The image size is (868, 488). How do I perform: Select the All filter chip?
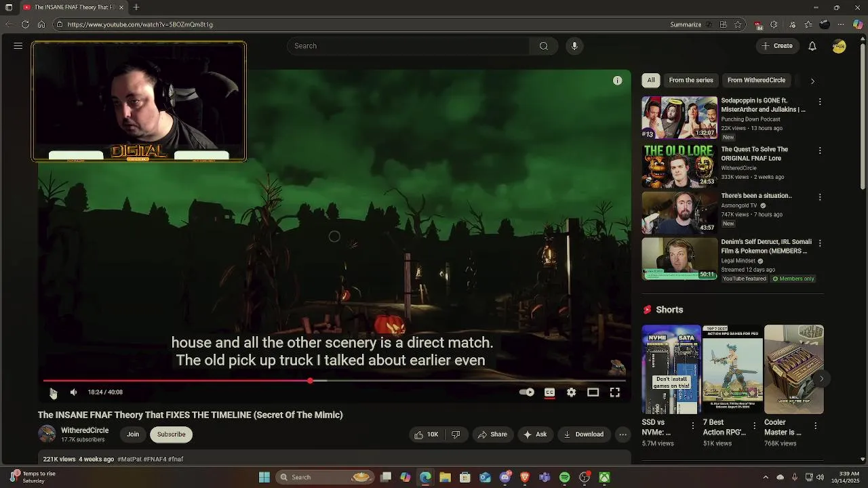651,80
